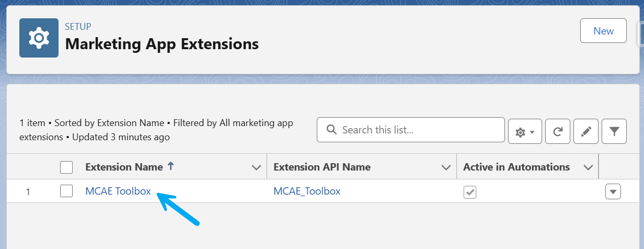Screen dimensions: 644x249
Task: Click the pencil edit list icon
Action: pos(586,132)
